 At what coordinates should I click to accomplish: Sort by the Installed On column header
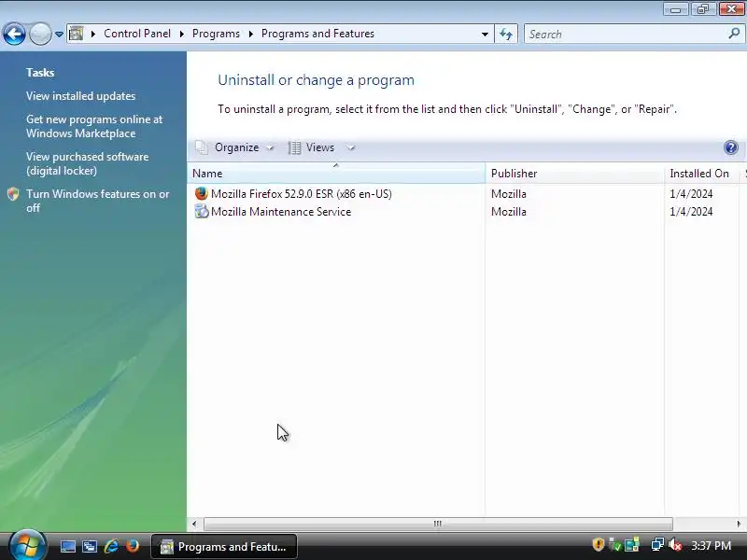tap(702, 174)
